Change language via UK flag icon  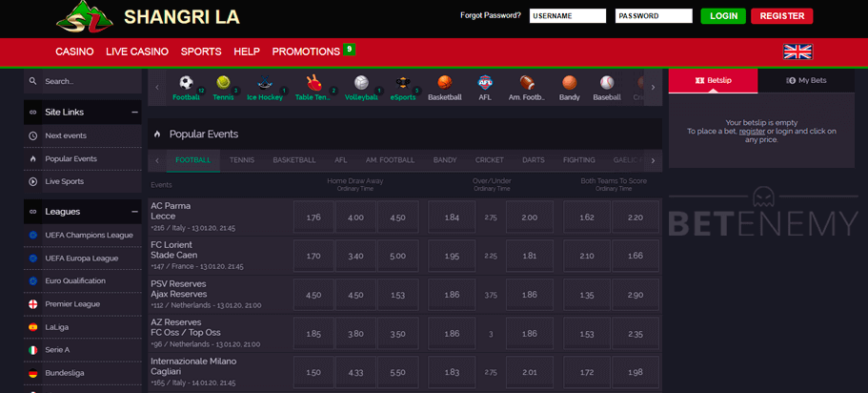(797, 52)
